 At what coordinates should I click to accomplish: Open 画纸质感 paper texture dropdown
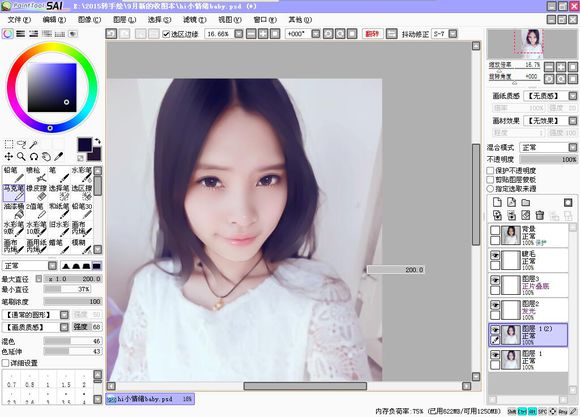click(573, 96)
